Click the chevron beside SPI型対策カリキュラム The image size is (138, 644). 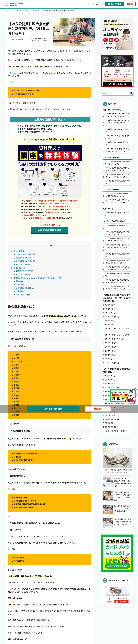point(131,144)
